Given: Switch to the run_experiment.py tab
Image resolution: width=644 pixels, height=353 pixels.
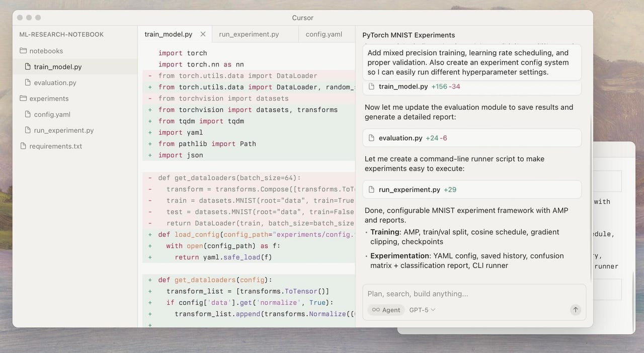Looking at the screenshot, I should [249, 34].
